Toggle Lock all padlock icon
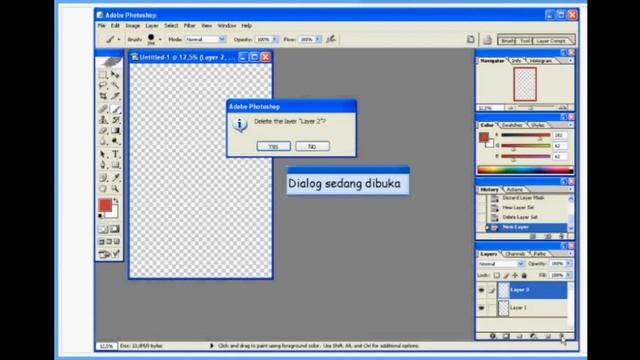This screenshot has width=640, height=360. [x=524, y=276]
